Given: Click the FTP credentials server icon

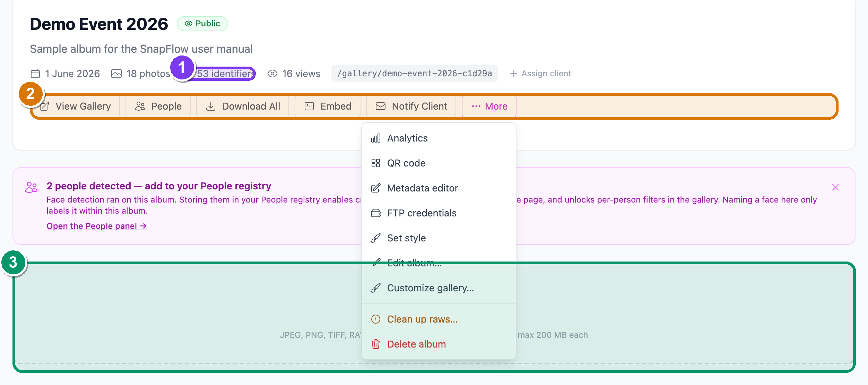Looking at the screenshot, I should (x=376, y=213).
